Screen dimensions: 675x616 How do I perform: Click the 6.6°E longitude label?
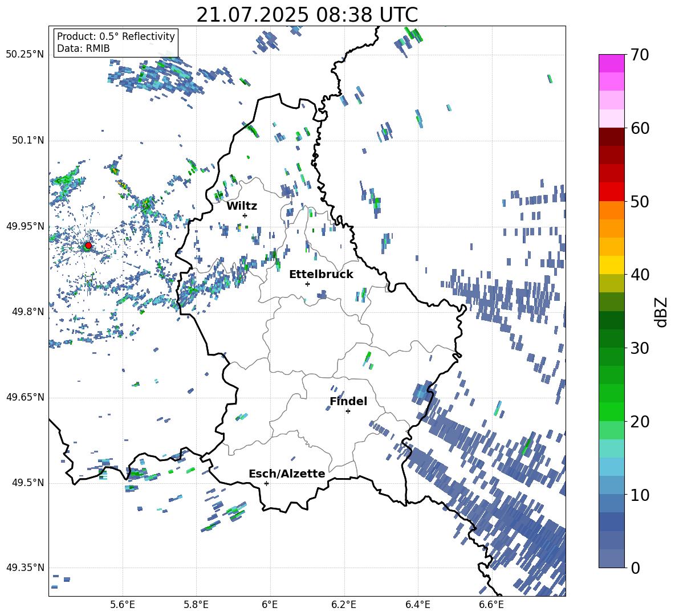coord(491,605)
